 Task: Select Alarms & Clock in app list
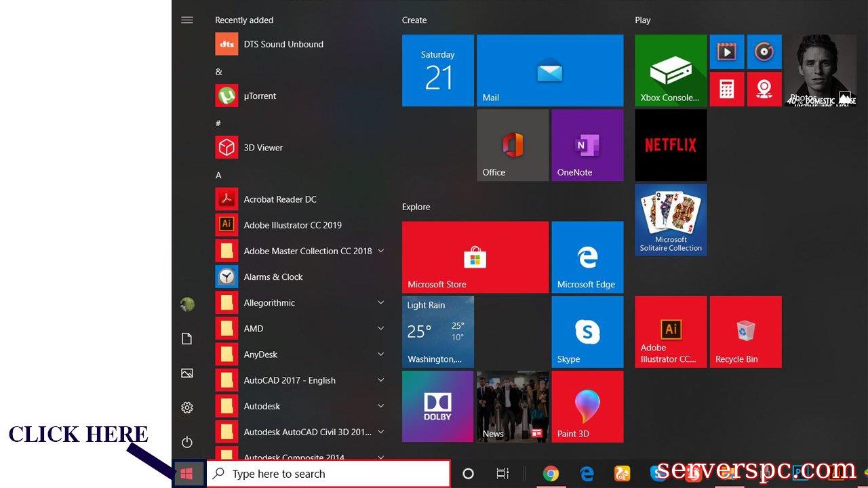(273, 277)
